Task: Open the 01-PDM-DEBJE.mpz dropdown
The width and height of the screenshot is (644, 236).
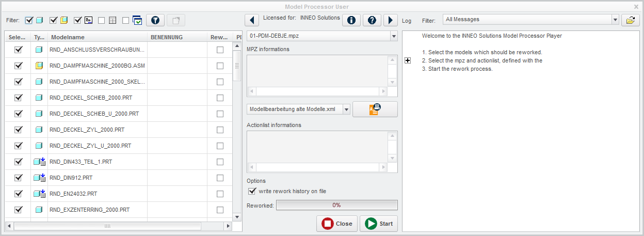Action: coord(322,36)
